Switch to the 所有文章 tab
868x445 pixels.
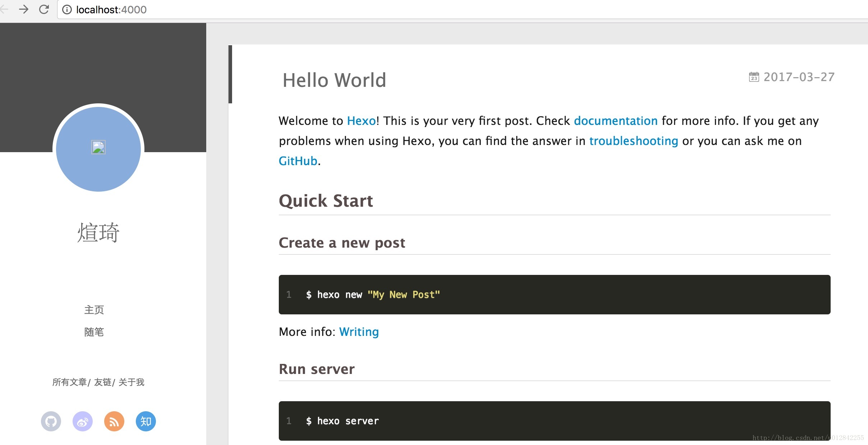(70, 382)
